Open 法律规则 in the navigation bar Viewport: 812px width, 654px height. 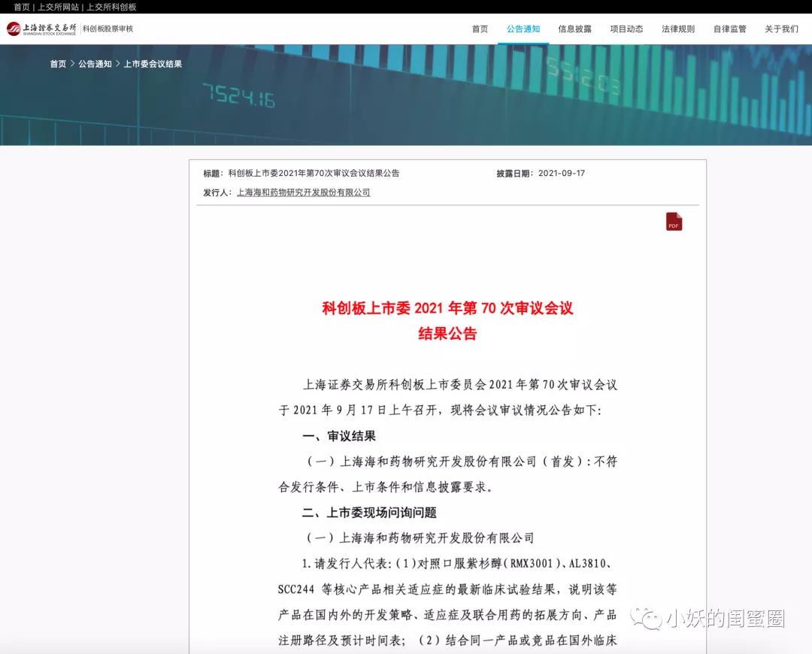point(678,29)
